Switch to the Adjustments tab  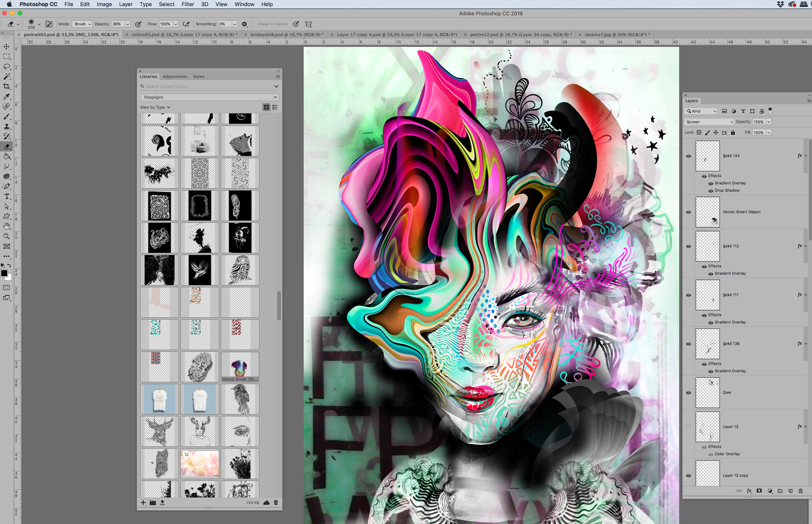(175, 77)
